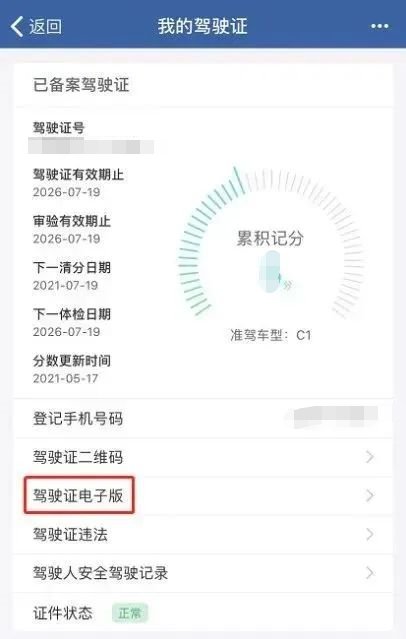Image resolution: width=406 pixels, height=639 pixels.
Task: Click the 累积记分 circular gauge
Action: [x=271, y=244]
